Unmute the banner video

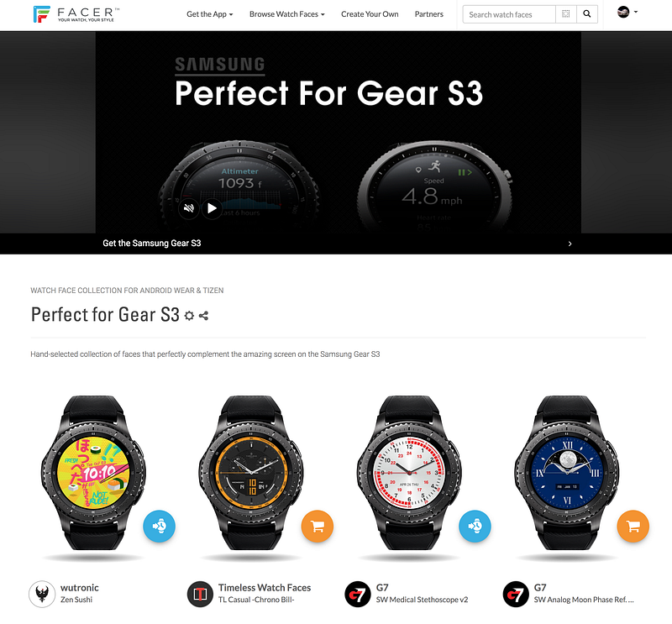tap(188, 208)
